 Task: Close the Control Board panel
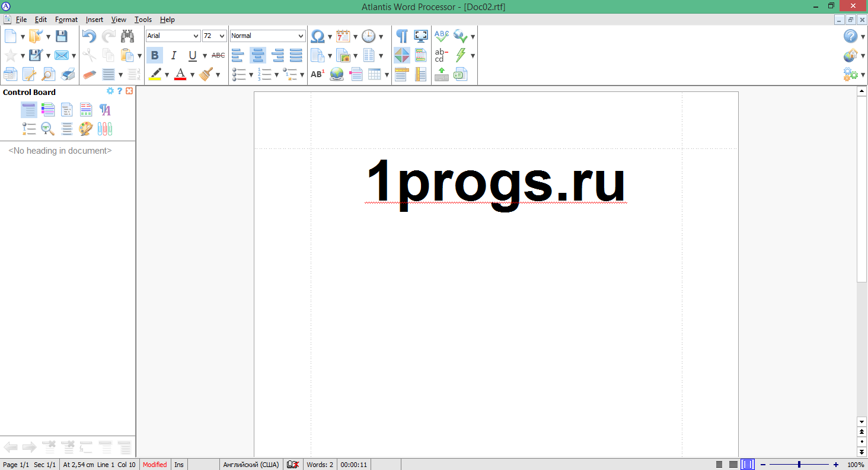tap(129, 91)
